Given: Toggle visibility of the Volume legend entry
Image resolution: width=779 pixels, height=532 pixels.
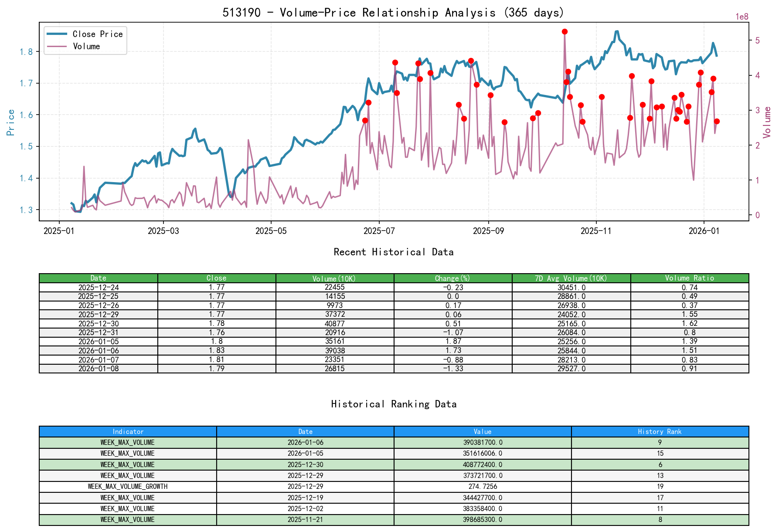Looking at the screenshot, I should point(87,46).
